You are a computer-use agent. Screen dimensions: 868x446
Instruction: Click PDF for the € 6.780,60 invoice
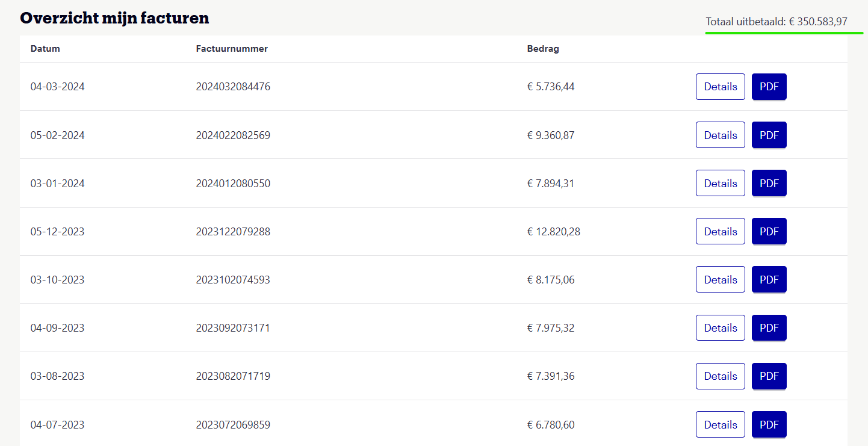coord(769,424)
